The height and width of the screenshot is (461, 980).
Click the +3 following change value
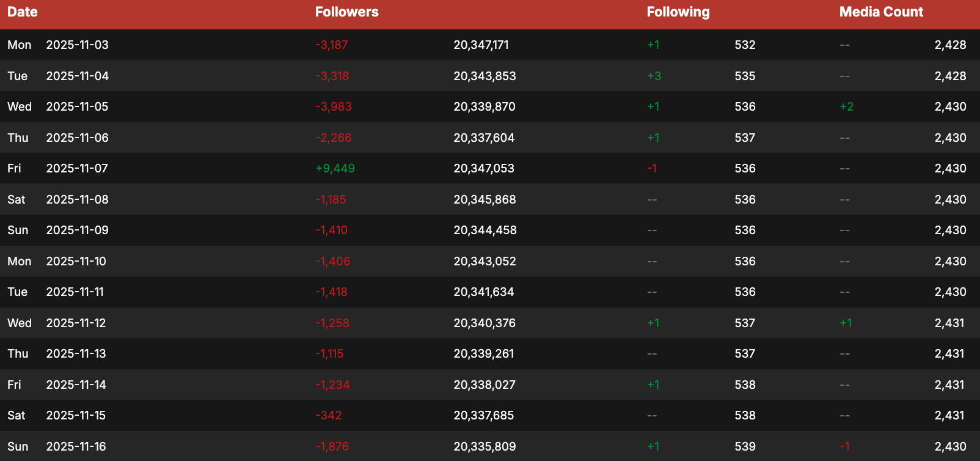654,76
